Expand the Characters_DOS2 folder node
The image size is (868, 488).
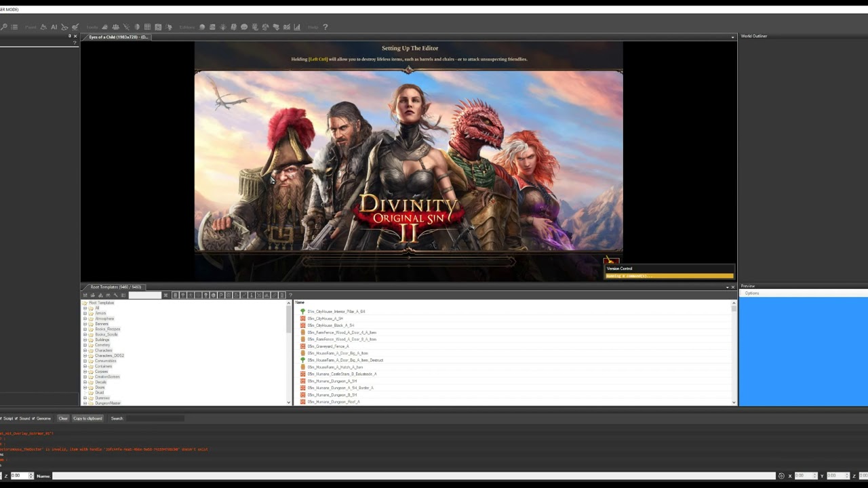click(85, 356)
